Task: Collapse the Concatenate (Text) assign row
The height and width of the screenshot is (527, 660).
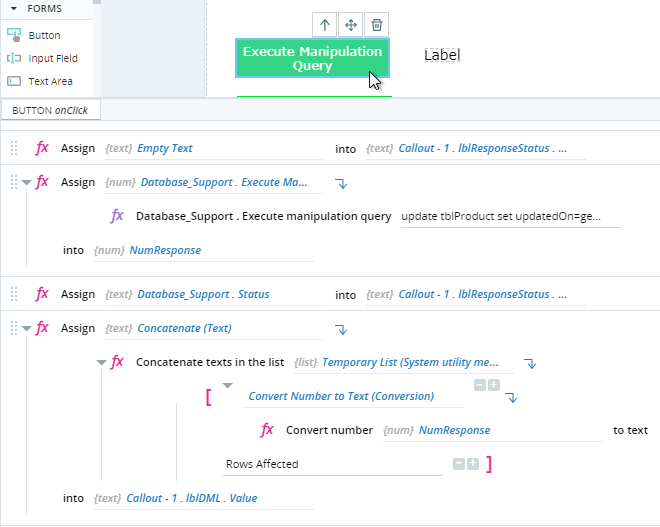Action: pos(27,329)
